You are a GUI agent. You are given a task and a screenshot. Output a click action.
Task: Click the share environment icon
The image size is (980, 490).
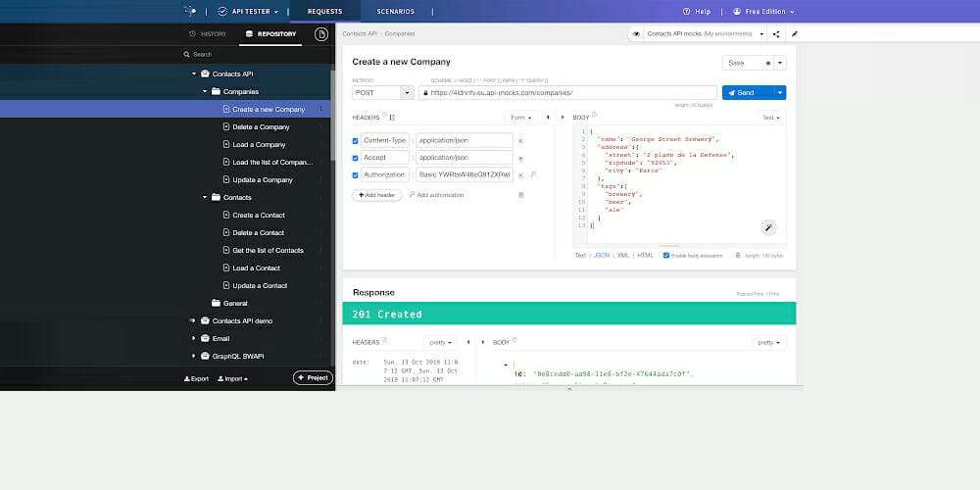776,34
